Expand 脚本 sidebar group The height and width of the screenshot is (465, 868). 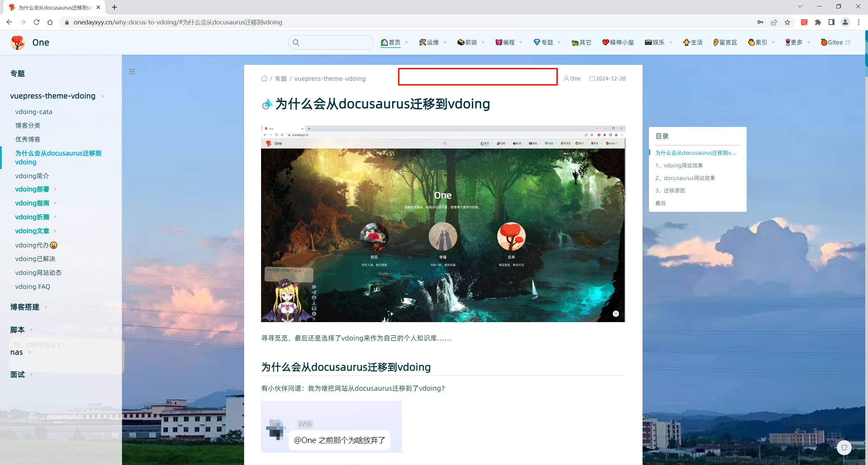tap(21, 330)
